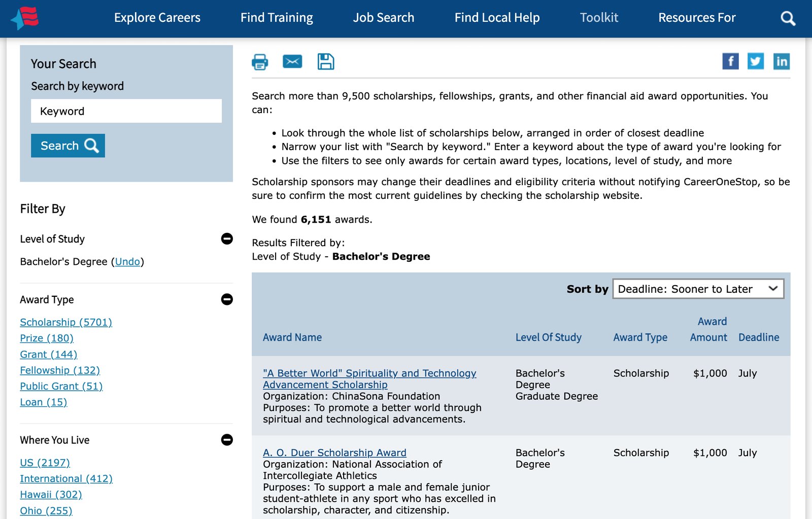The width and height of the screenshot is (812, 519).
Task: Open the Sort by dropdown
Action: (698, 289)
